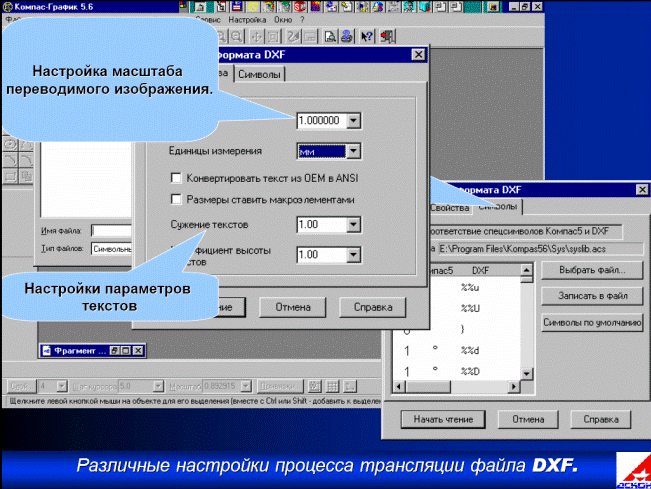Screen dimensions: 651x489
Task: Click the Привязки... button in bottom bar
Action: point(280,386)
